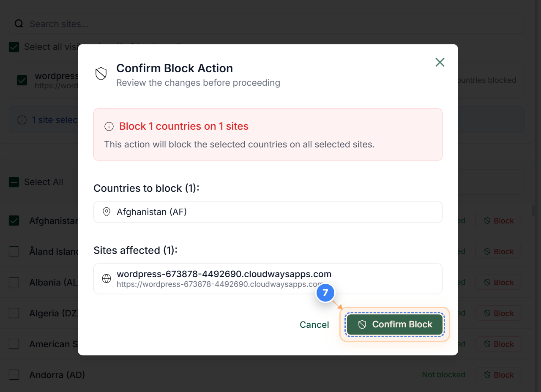The height and width of the screenshot is (392, 541).
Task: Close the Confirm Block Action dialog
Action: [440, 62]
